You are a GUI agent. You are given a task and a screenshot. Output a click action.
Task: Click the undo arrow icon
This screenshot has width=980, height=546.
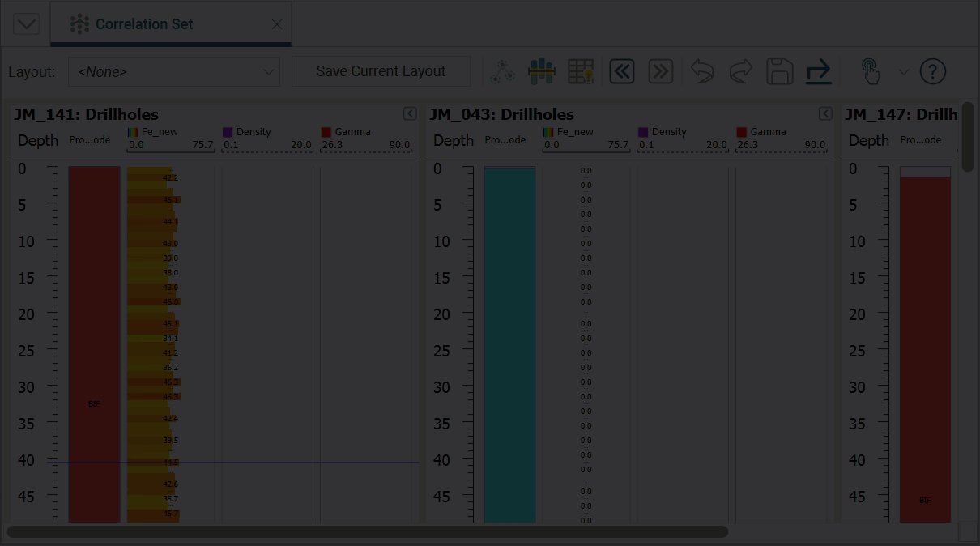(701, 72)
